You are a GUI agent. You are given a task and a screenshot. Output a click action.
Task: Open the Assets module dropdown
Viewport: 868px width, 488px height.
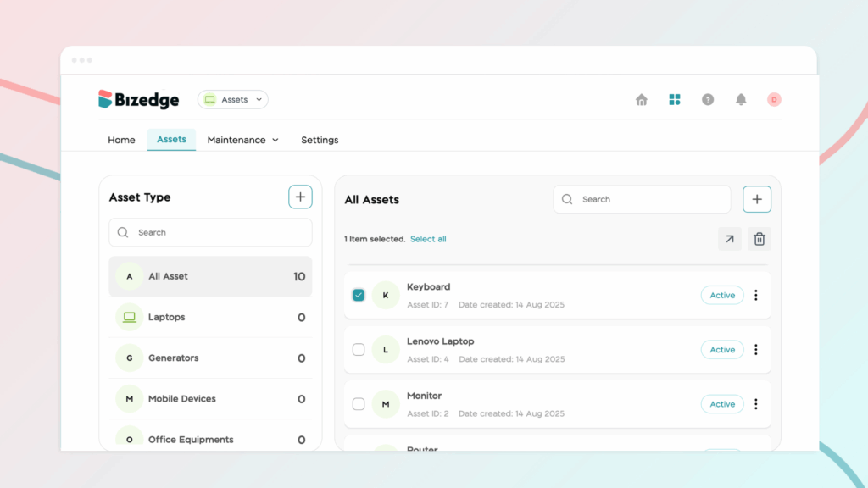click(x=233, y=100)
